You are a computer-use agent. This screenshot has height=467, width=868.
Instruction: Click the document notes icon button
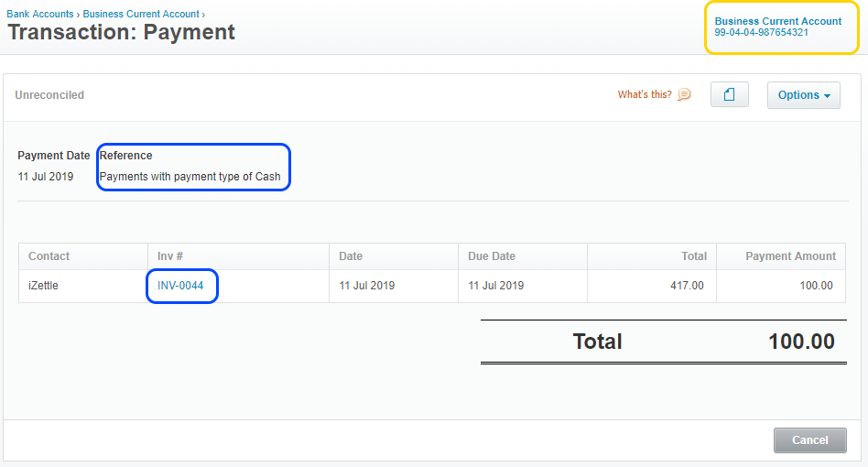tap(729, 95)
